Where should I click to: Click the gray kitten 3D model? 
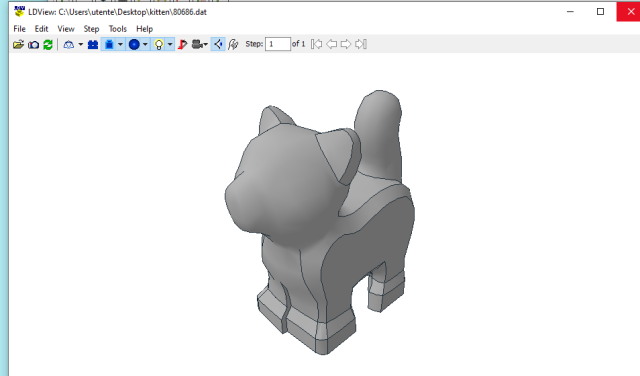coord(320,222)
